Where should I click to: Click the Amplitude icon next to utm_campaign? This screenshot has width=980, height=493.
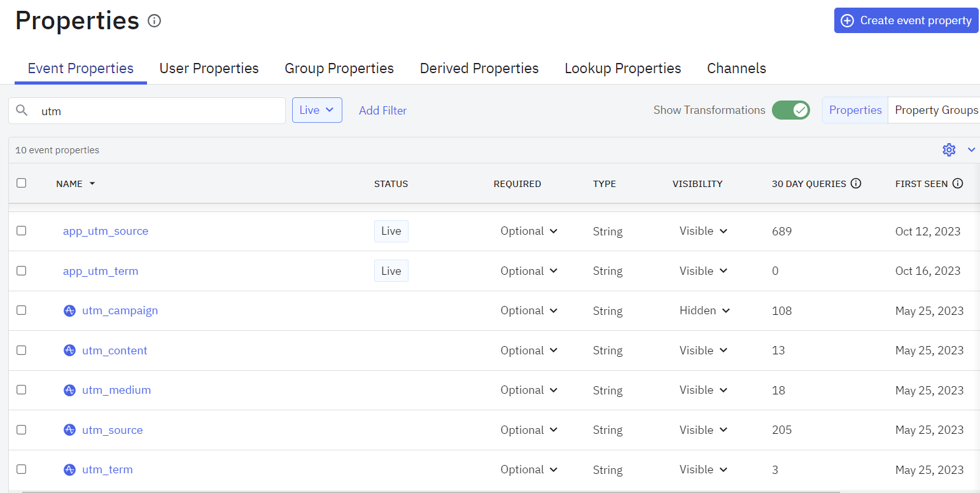pyautogui.click(x=70, y=311)
